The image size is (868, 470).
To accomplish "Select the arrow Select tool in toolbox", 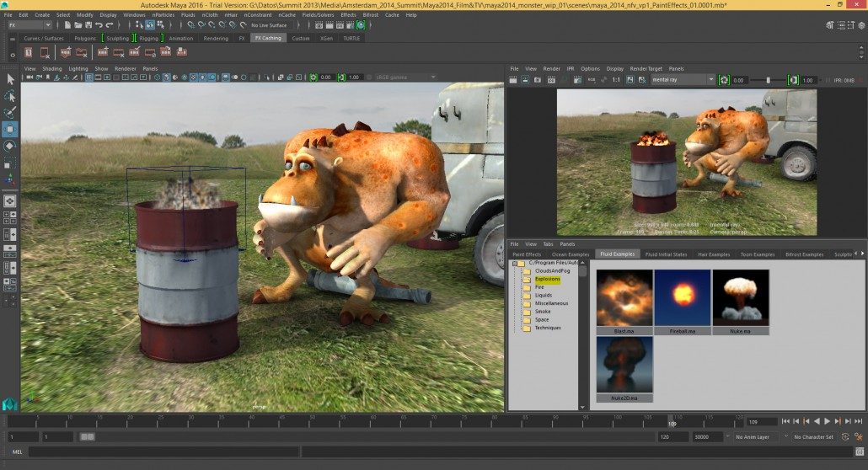I will [10, 78].
